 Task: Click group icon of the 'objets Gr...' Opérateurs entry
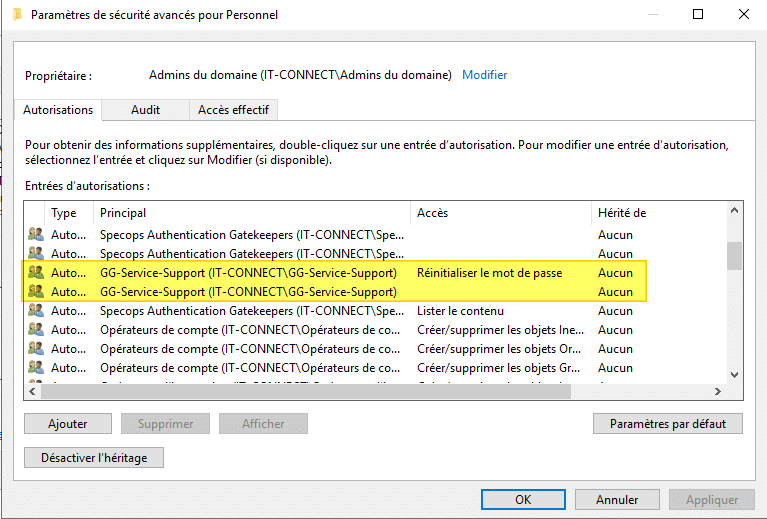(x=37, y=368)
